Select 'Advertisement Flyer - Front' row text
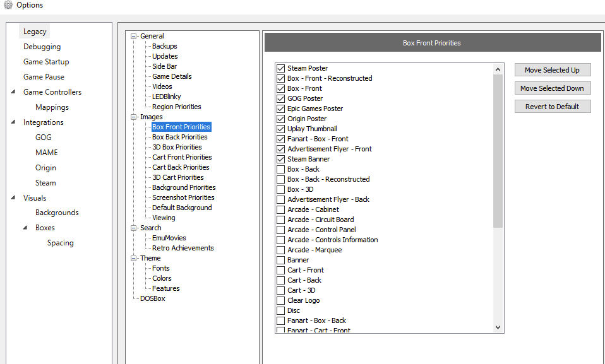Viewport: 605px width, 364px height. pyautogui.click(x=330, y=149)
